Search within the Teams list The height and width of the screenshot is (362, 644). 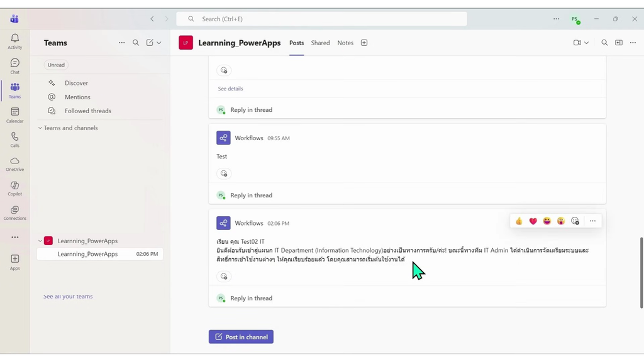(136, 43)
